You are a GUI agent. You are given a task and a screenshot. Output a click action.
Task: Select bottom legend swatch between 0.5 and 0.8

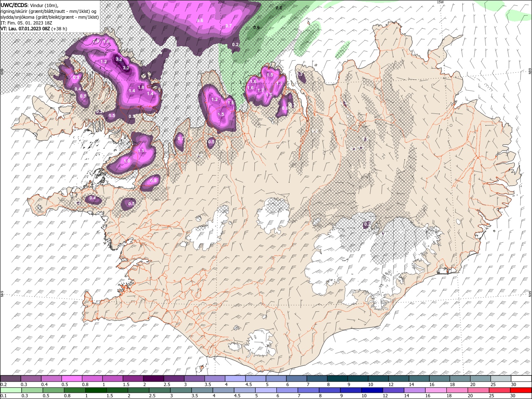tap(53, 390)
